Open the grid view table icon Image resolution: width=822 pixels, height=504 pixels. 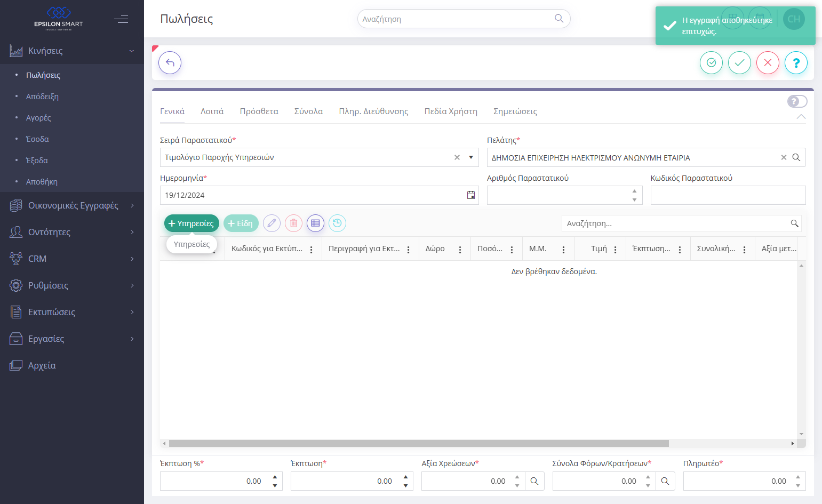[315, 223]
